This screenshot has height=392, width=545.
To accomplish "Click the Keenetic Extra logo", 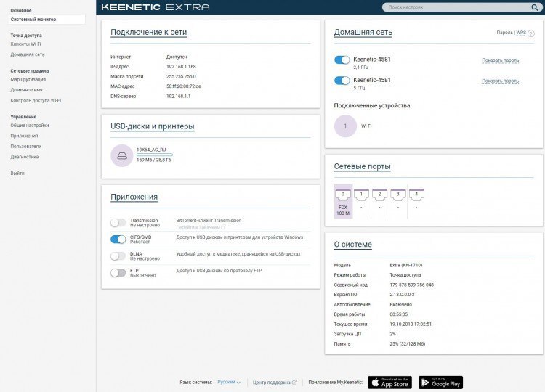I will click(156, 7).
